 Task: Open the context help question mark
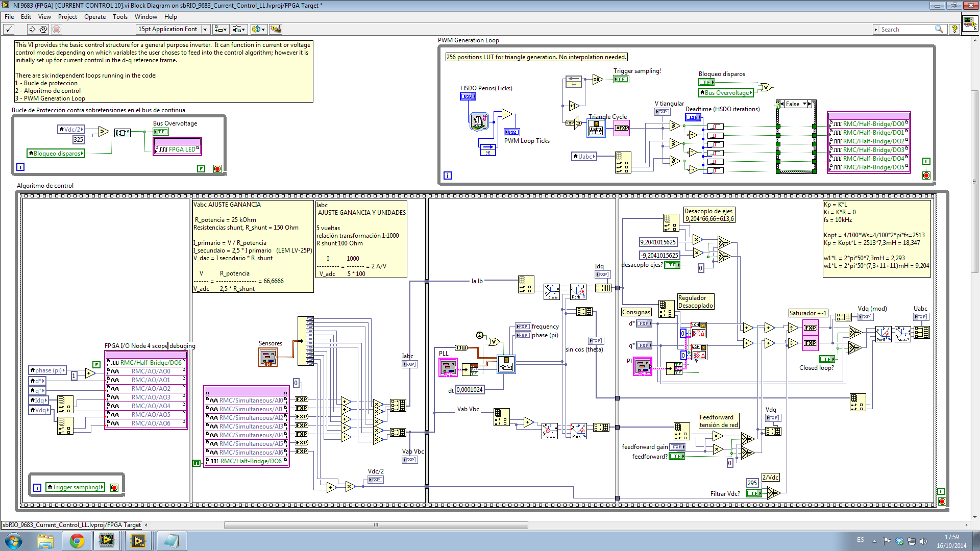coord(954,30)
